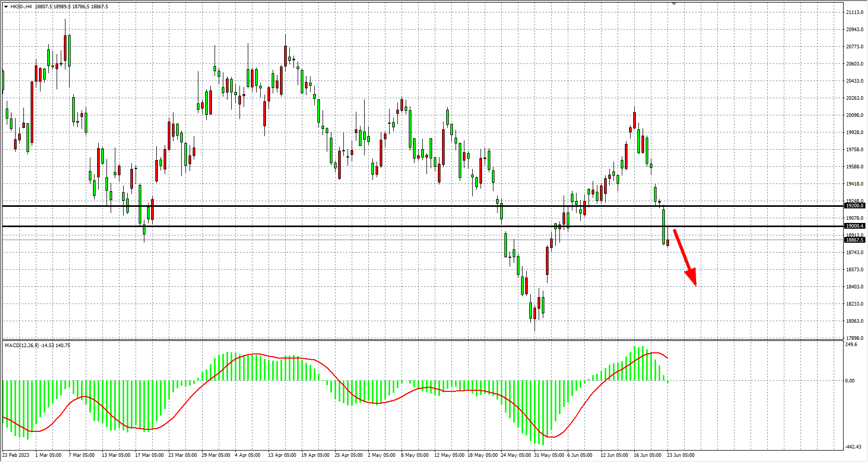This screenshot has height=462, width=868.
Task: Click the 20433.0 price scale label
Action: tap(854, 81)
